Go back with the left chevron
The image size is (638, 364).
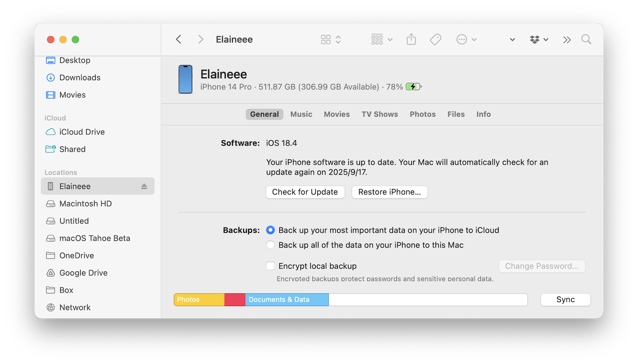(x=179, y=39)
